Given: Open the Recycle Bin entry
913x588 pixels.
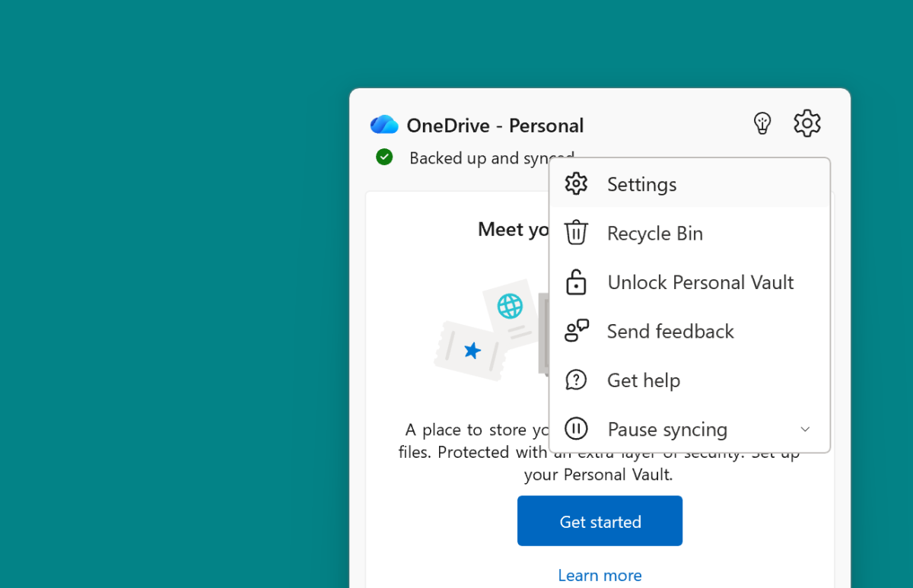Looking at the screenshot, I should [689, 234].
